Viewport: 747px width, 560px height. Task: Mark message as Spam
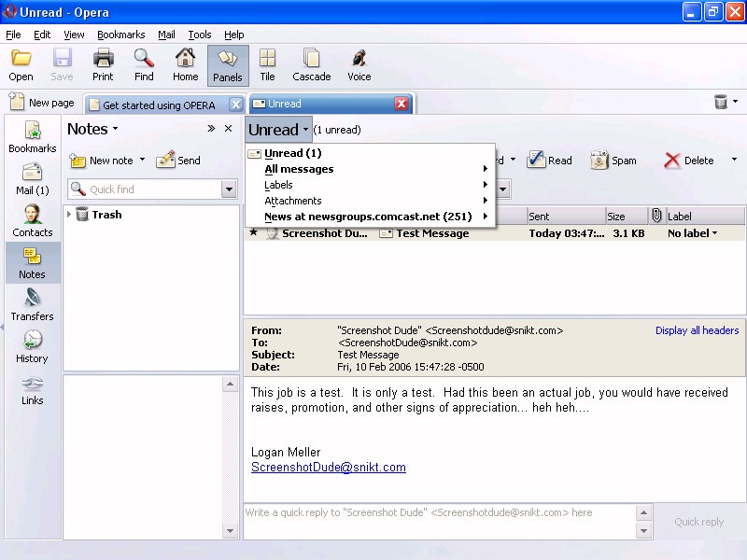tap(613, 161)
